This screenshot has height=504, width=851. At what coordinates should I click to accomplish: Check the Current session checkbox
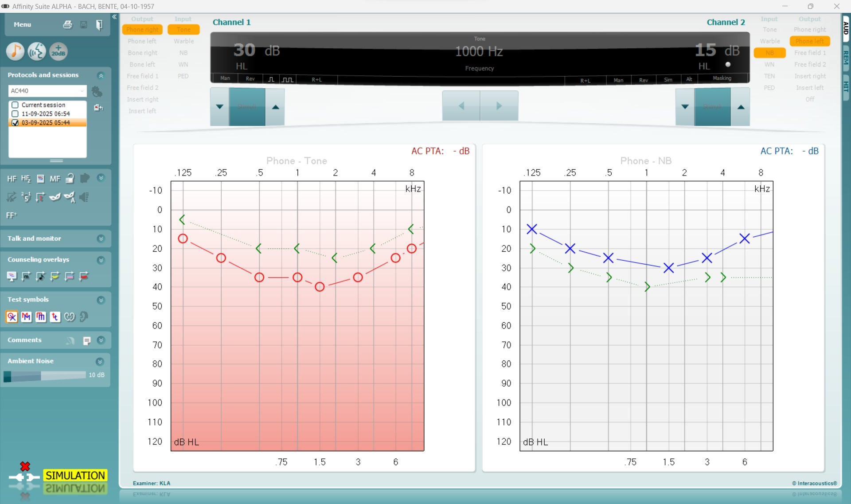coord(15,105)
